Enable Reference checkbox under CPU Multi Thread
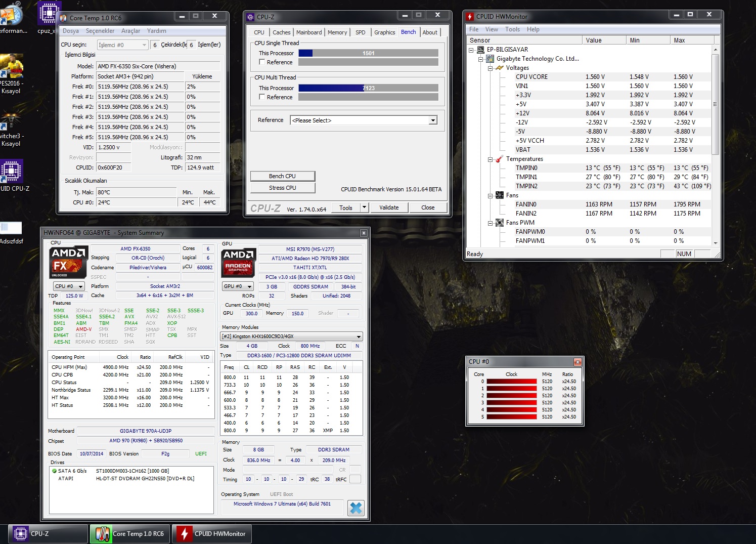The height and width of the screenshot is (544, 756). pos(262,97)
